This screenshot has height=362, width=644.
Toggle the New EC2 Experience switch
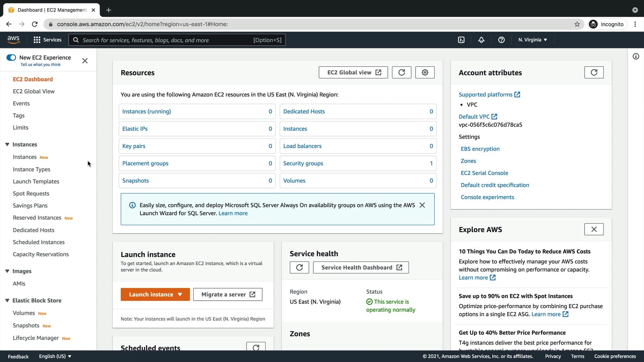11,58
